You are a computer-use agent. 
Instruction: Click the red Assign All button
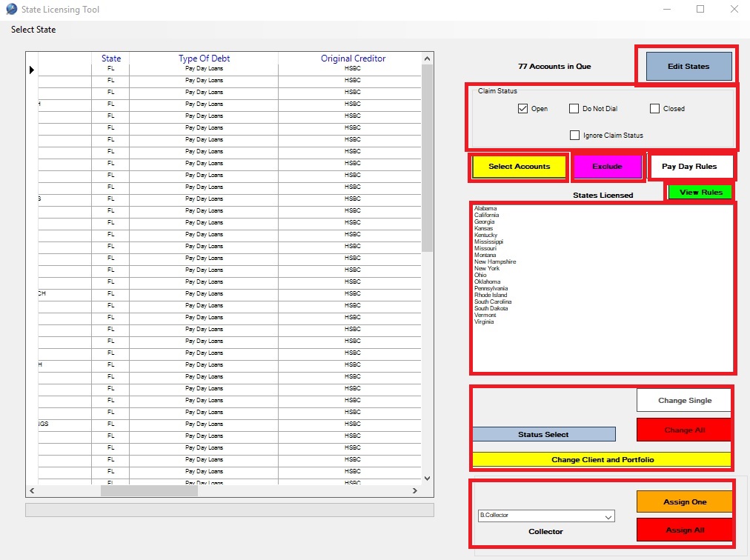click(x=683, y=530)
